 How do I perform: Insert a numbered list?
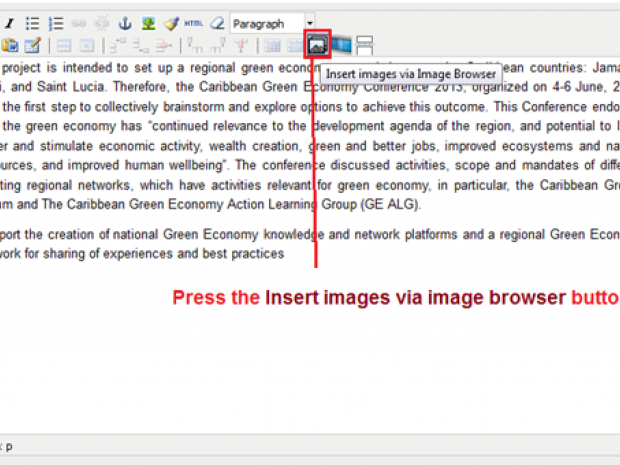[x=56, y=23]
